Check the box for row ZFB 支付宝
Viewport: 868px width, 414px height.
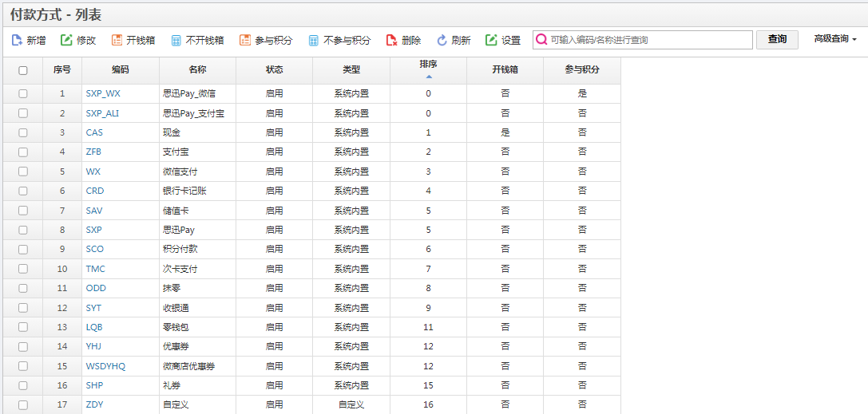click(x=22, y=152)
